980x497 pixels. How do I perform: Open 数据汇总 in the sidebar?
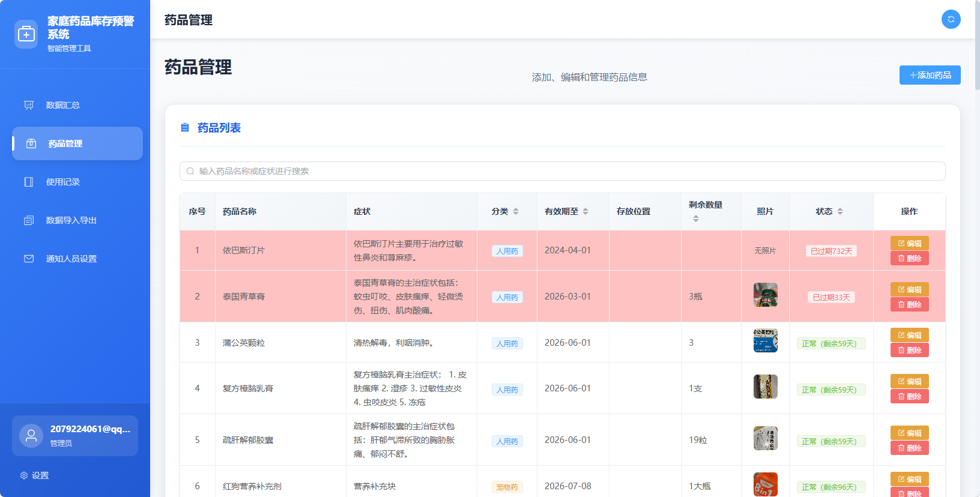click(x=77, y=105)
